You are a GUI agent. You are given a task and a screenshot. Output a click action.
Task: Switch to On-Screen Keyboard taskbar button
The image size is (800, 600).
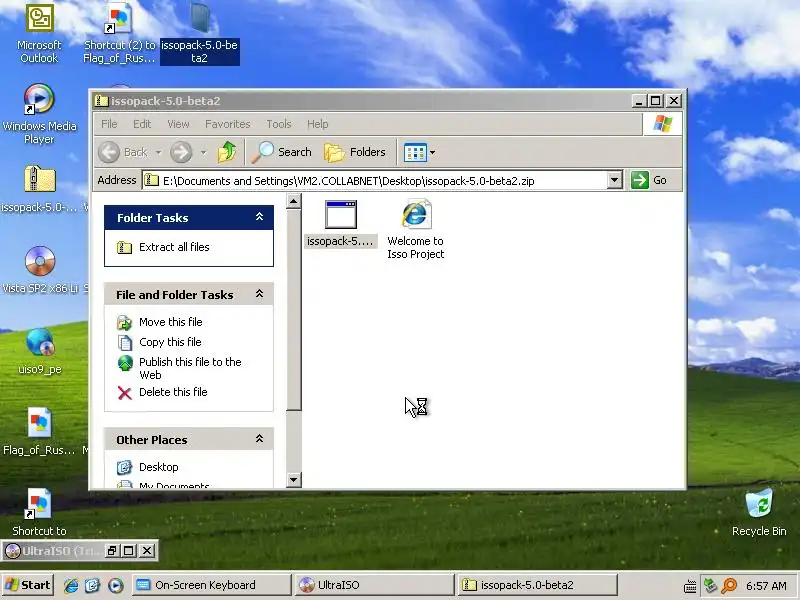(212, 585)
